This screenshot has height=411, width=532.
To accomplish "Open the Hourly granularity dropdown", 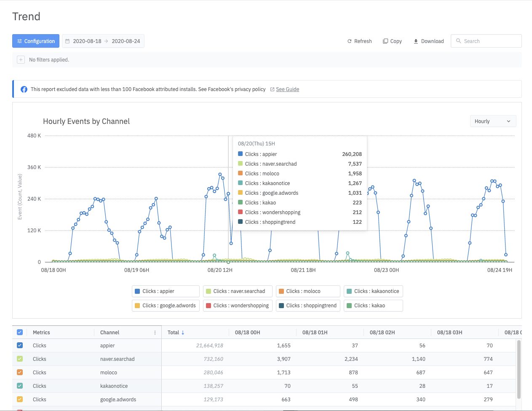I will (493, 121).
